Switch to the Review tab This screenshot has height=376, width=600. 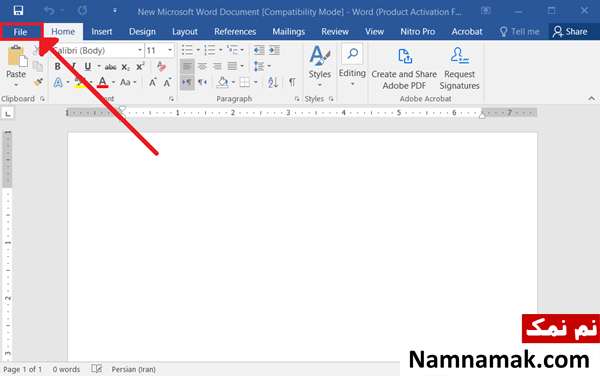click(335, 32)
